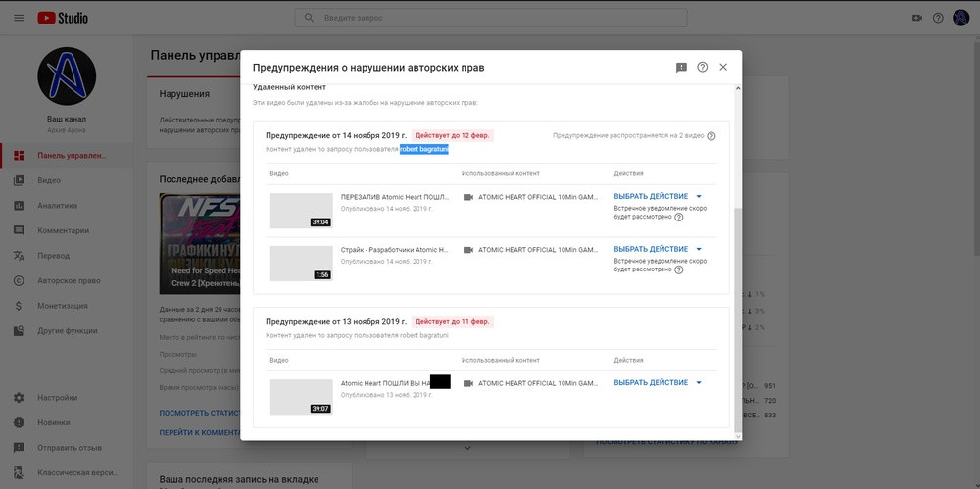Open Панель управления in sidebar

click(x=67, y=155)
